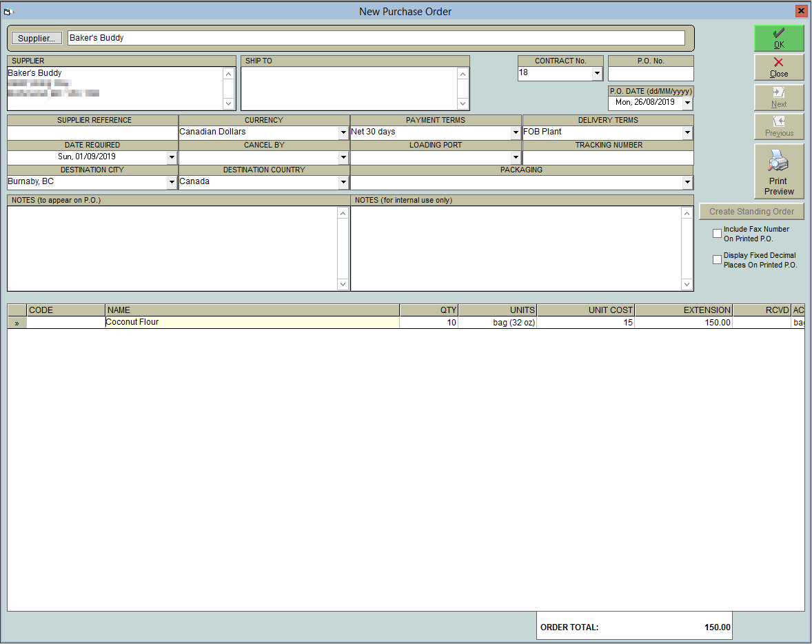This screenshot has width=812, height=644.
Task: Click the UNITS column header
Action: pos(498,310)
